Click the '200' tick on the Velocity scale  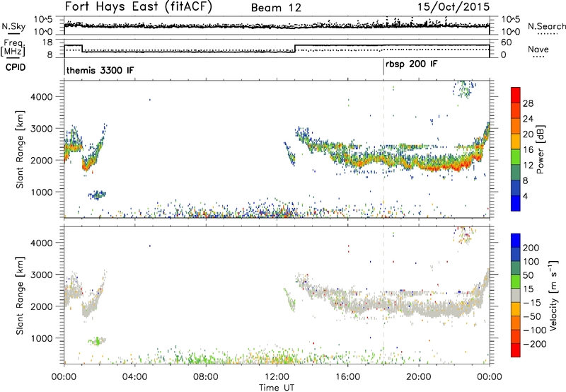[x=531, y=248]
